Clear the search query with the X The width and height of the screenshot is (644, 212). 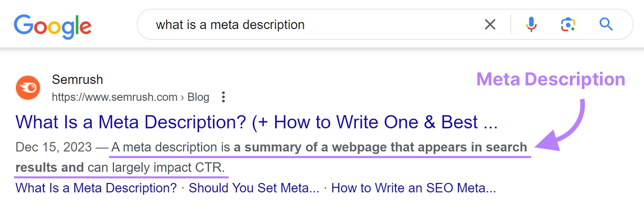point(490,25)
